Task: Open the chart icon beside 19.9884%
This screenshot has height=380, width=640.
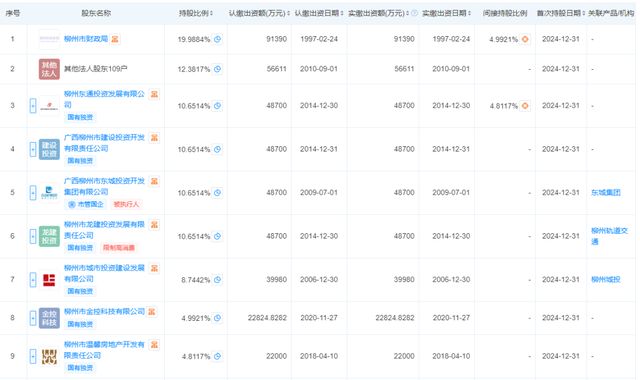Action: coord(218,39)
